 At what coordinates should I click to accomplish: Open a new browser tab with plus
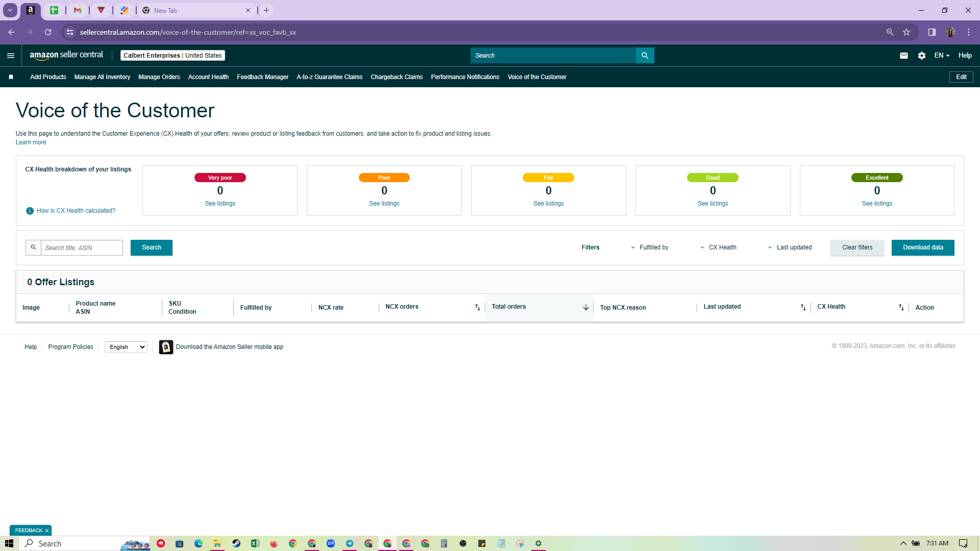(x=266, y=10)
